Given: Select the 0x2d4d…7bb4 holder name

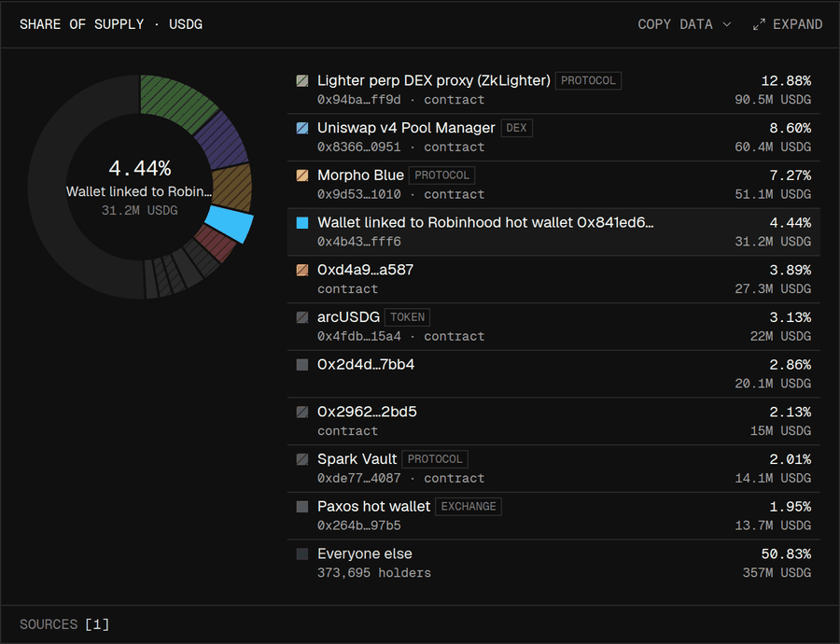Looking at the screenshot, I should (366, 364).
